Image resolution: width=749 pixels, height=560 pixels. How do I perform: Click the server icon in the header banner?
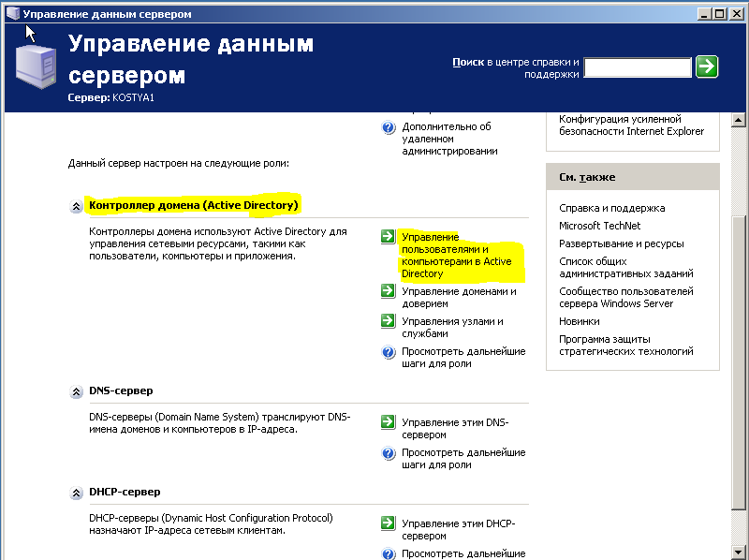pyautogui.click(x=36, y=66)
